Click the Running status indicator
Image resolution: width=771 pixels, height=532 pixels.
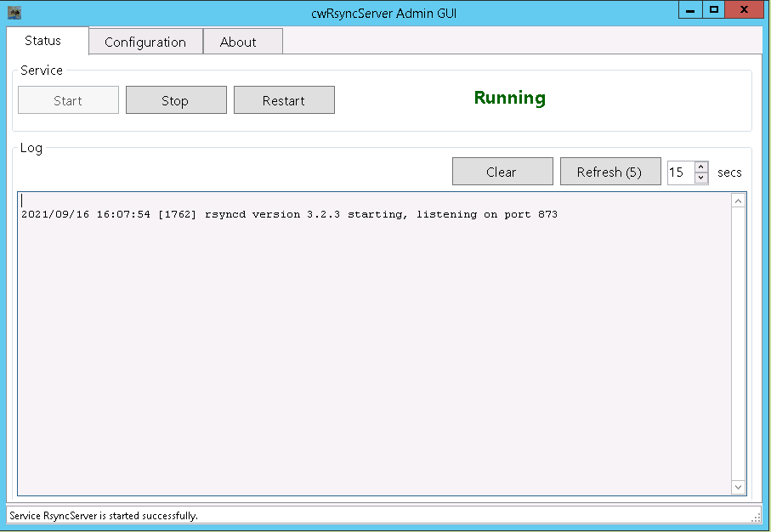click(x=509, y=98)
